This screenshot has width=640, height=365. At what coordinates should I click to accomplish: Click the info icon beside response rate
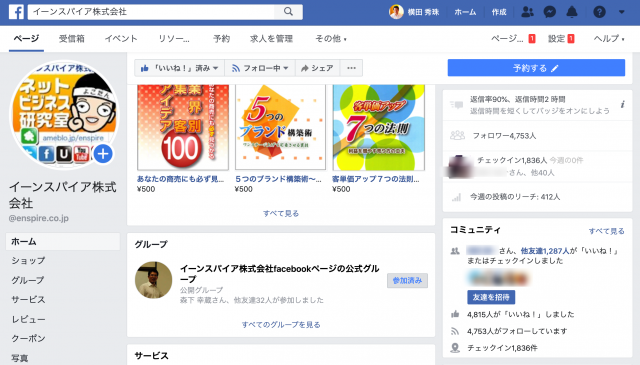click(x=622, y=105)
